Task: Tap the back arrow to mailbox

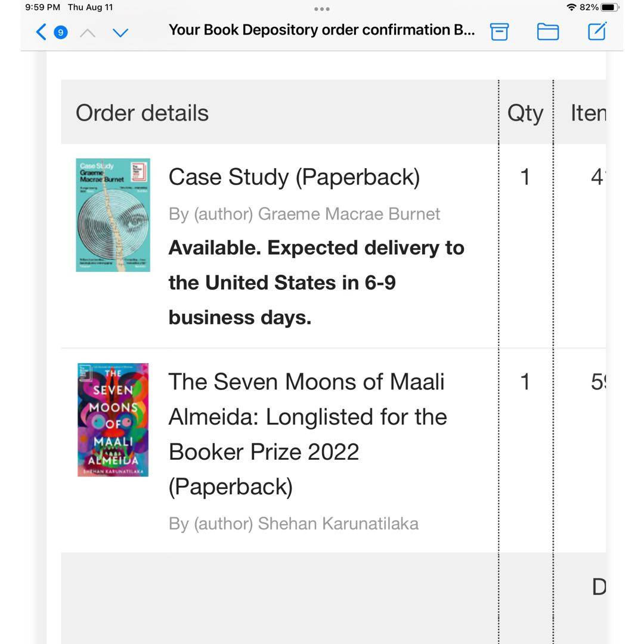Action: pyautogui.click(x=41, y=32)
